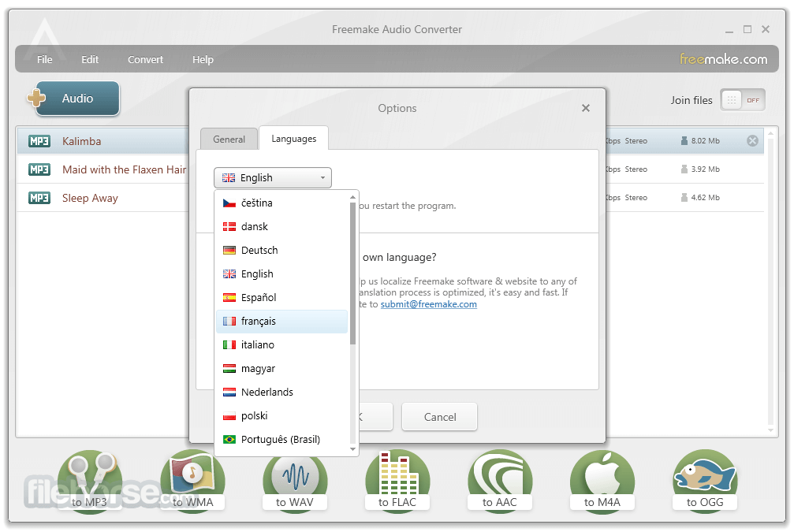This screenshot has height=532, width=794.
Task: Select français from the language list
Action: pyautogui.click(x=282, y=322)
